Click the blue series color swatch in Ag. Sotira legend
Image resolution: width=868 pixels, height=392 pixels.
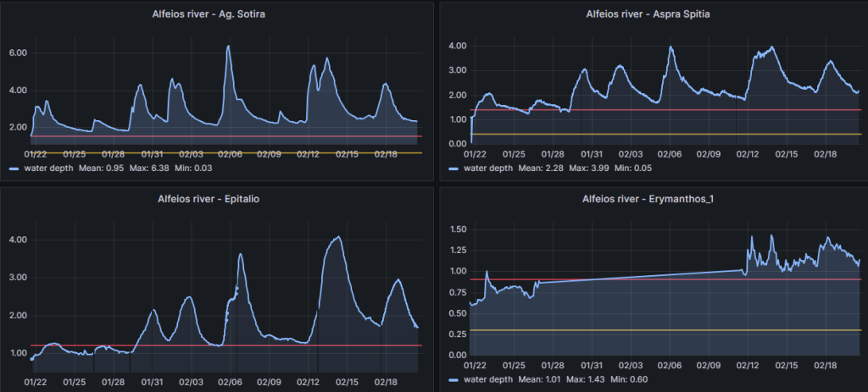pos(14,168)
